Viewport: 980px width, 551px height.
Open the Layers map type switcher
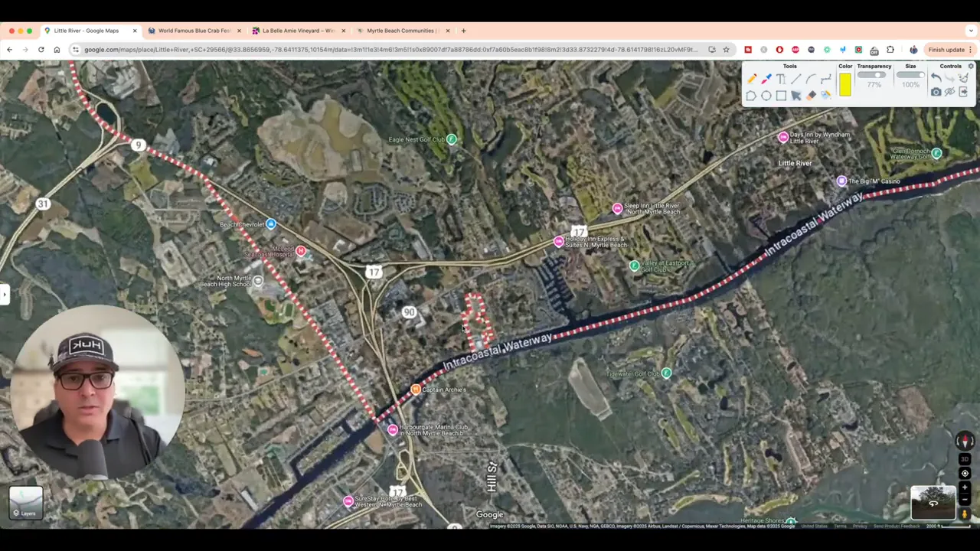coord(26,504)
